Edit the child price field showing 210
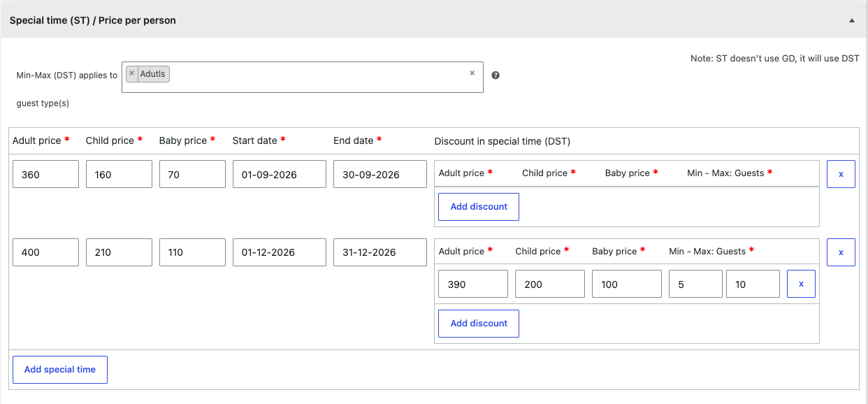 [x=119, y=252]
